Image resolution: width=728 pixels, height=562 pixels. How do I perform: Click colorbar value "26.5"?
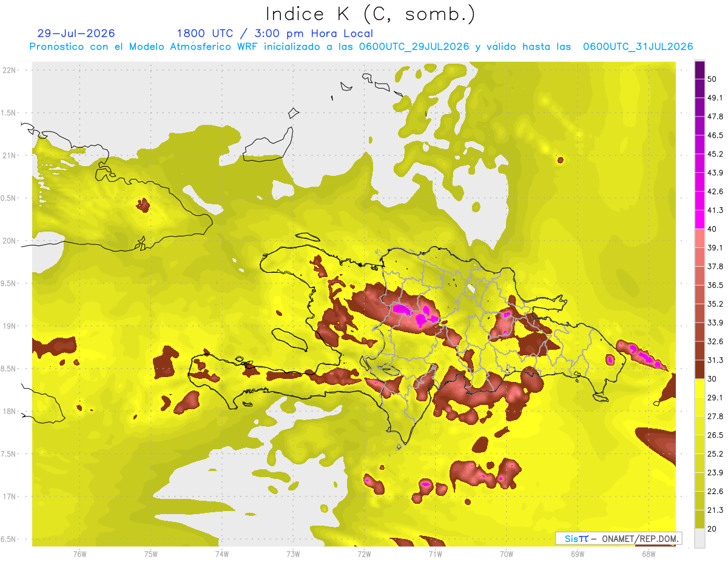[x=715, y=435]
